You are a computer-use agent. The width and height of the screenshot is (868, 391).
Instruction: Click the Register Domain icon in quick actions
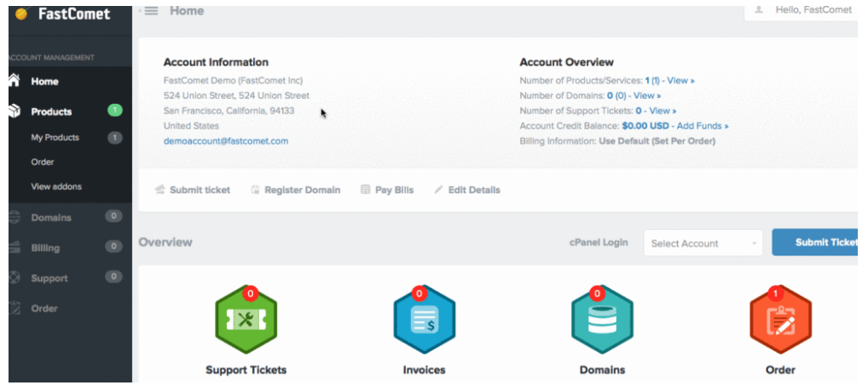255,190
